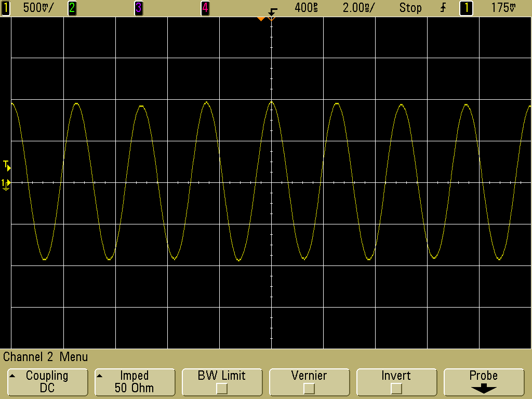Select the yellow channel 1 indicator

(6, 8)
